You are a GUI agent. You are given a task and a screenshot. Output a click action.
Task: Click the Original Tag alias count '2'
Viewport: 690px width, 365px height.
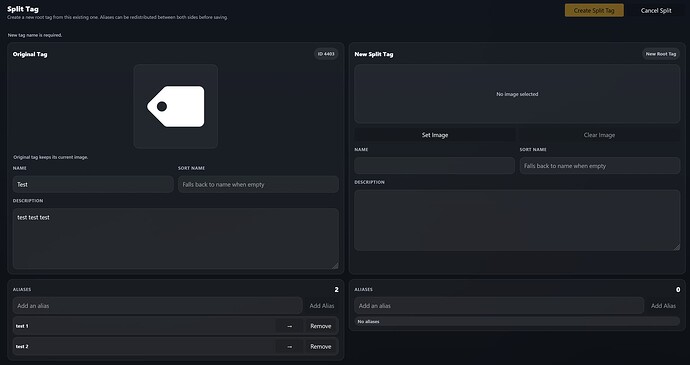pos(337,289)
